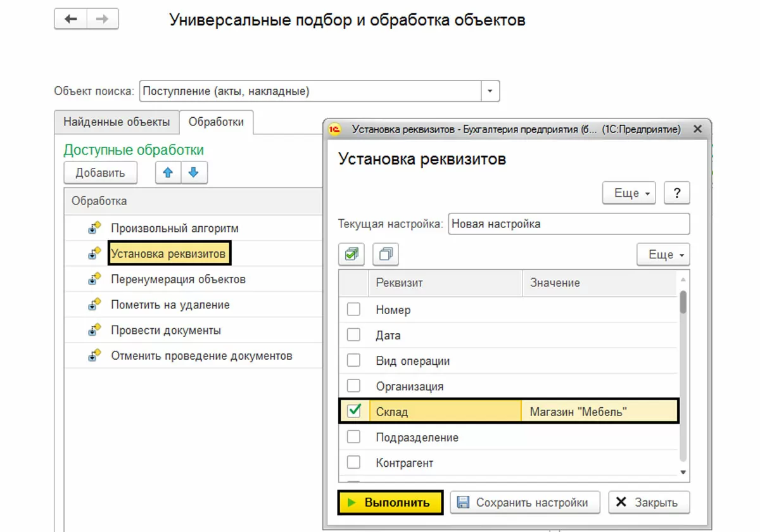Screen dimensions: 760x532
Task: Click the Склад attribute name cell
Action: point(445,412)
